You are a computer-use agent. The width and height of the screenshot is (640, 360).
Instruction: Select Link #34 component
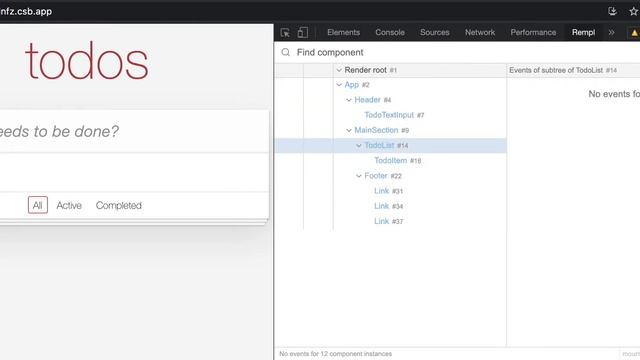tap(388, 206)
